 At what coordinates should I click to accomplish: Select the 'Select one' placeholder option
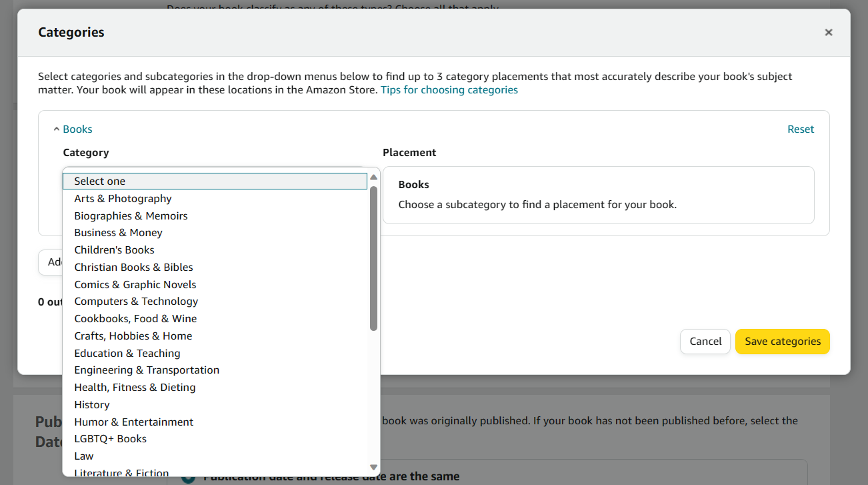(x=99, y=181)
